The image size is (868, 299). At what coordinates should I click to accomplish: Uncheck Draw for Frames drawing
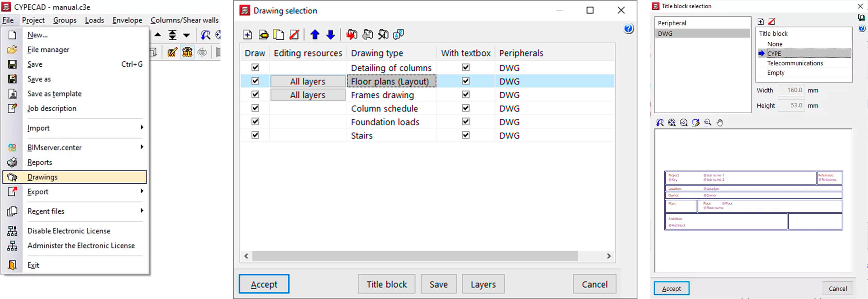(x=255, y=94)
